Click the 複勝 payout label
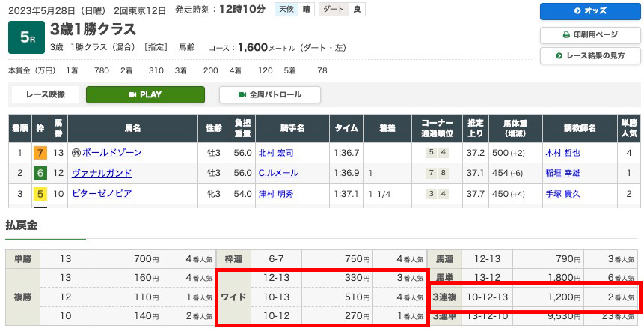The width and height of the screenshot is (644, 331). coord(23,297)
